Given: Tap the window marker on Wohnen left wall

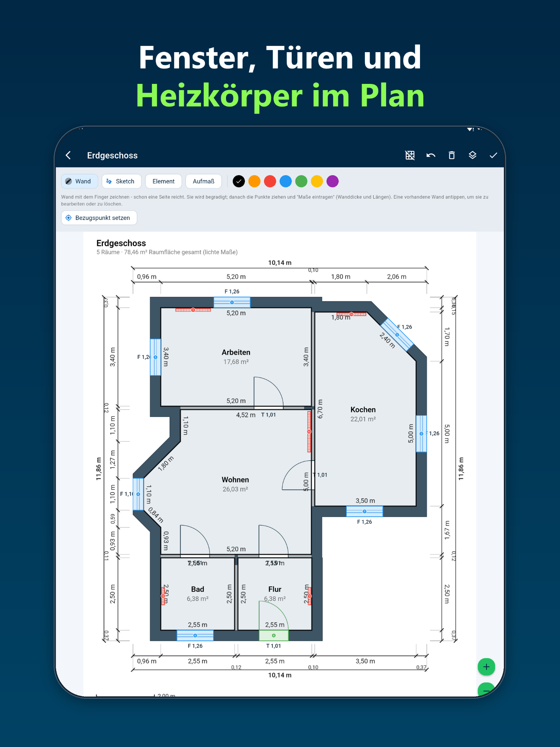Looking at the screenshot, I should 138,494.
